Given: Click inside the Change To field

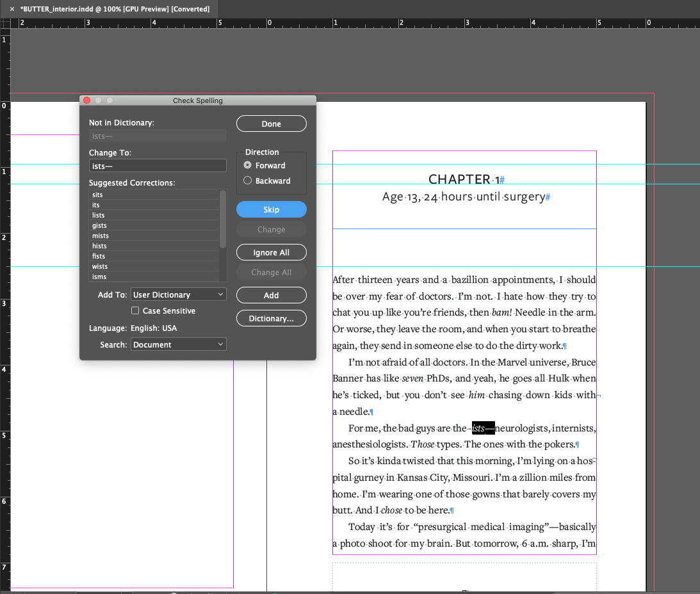Looking at the screenshot, I should tap(158, 165).
